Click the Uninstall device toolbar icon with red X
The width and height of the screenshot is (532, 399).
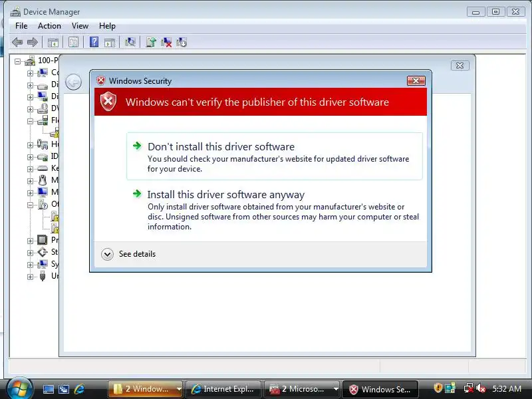coord(166,43)
